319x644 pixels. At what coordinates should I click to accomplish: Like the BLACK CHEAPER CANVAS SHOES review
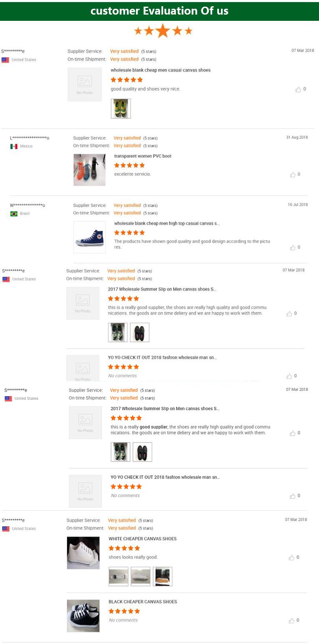[291, 621]
